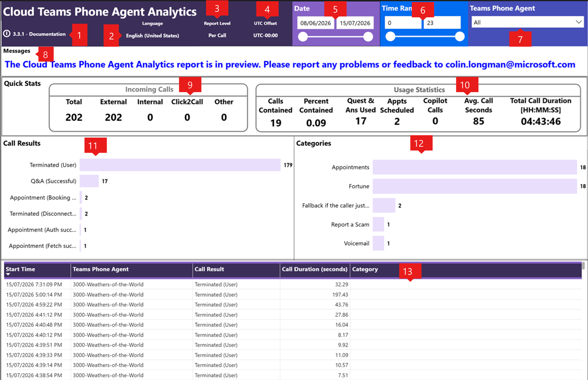This screenshot has width=588, height=380.
Task: Click the Total incoming calls value 202
Action: point(74,117)
